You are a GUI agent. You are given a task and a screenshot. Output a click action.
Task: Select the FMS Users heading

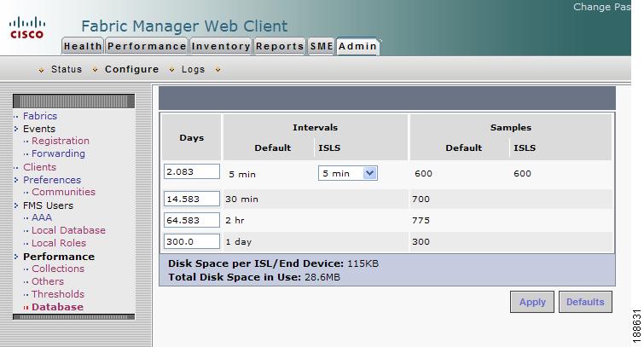coord(48,205)
